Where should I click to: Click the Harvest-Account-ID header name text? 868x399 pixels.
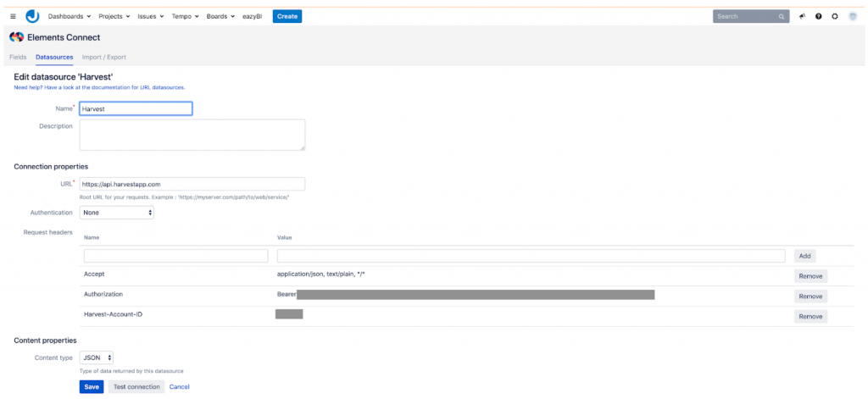click(114, 314)
